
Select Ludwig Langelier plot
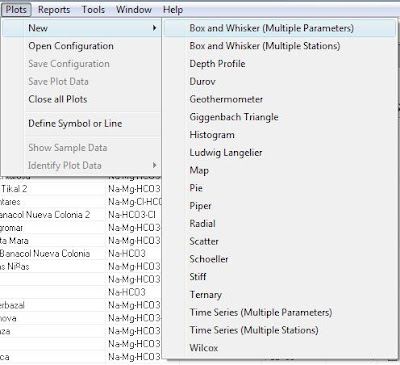[226, 153]
